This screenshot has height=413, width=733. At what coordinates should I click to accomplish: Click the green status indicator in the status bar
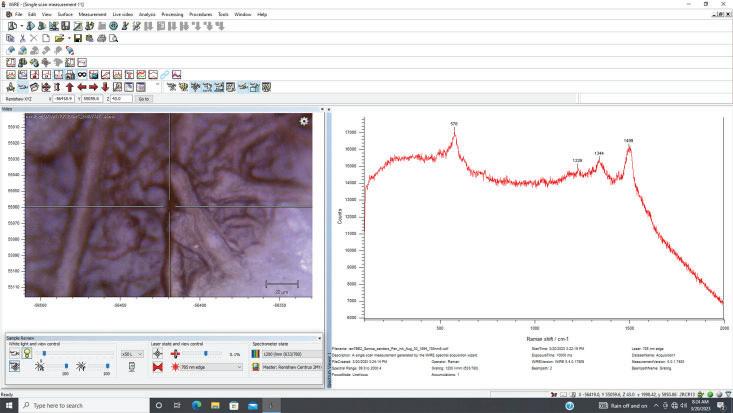(x=711, y=394)
